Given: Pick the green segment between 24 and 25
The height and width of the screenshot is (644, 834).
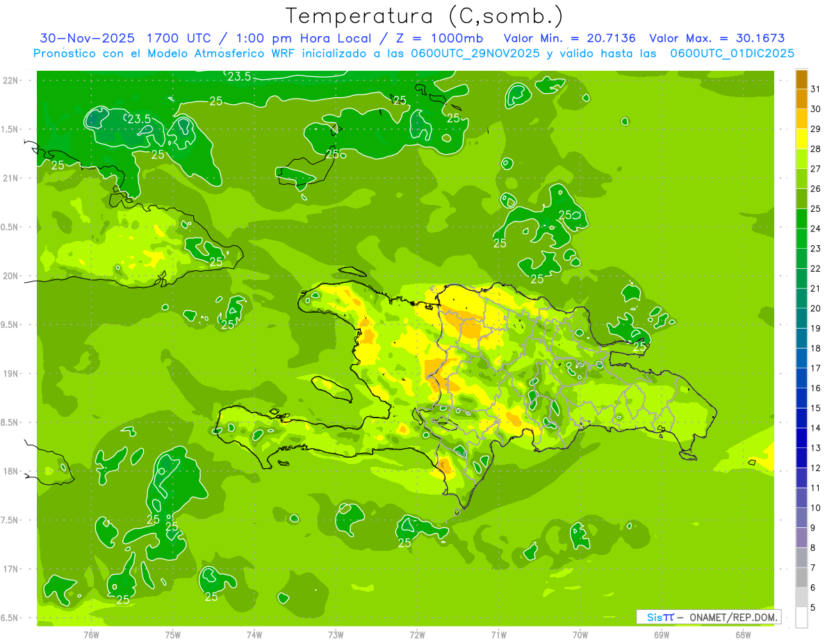Looking at the screenshot, I should tap(801, 219).
